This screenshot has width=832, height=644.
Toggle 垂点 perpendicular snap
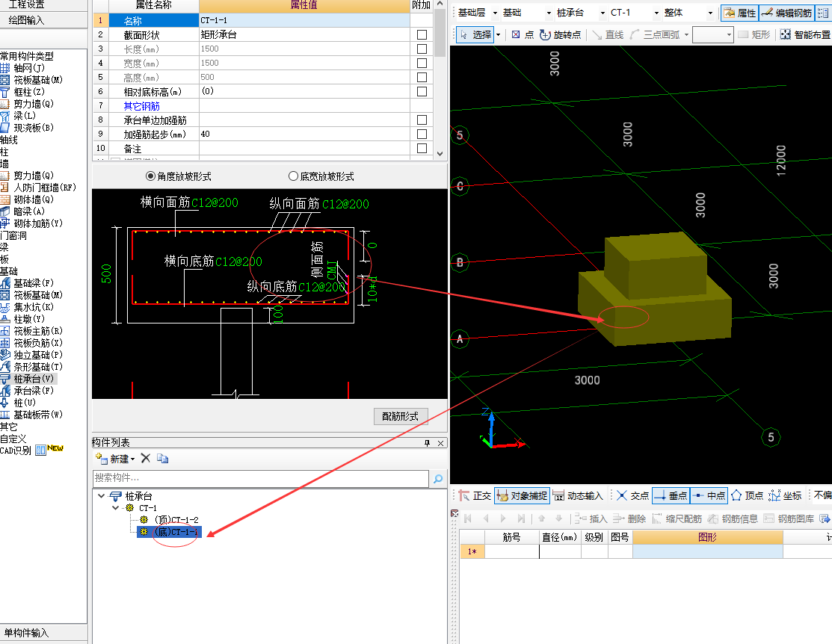pyautogui.click(x=671, y=495)
